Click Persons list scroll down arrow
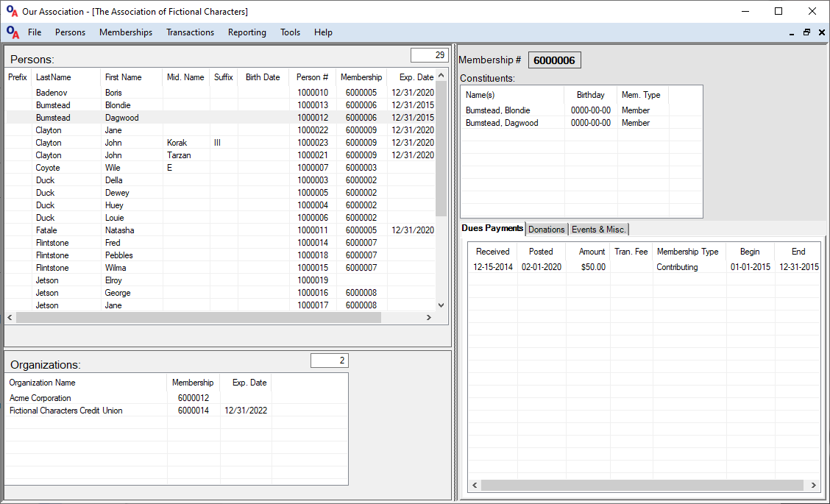Screen dimensions: 830x504 coord(441,305)
